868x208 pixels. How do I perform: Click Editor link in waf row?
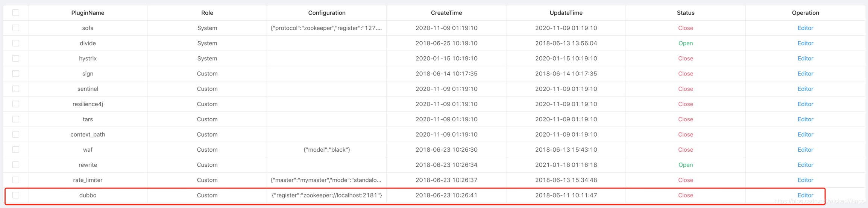[805, 150]
